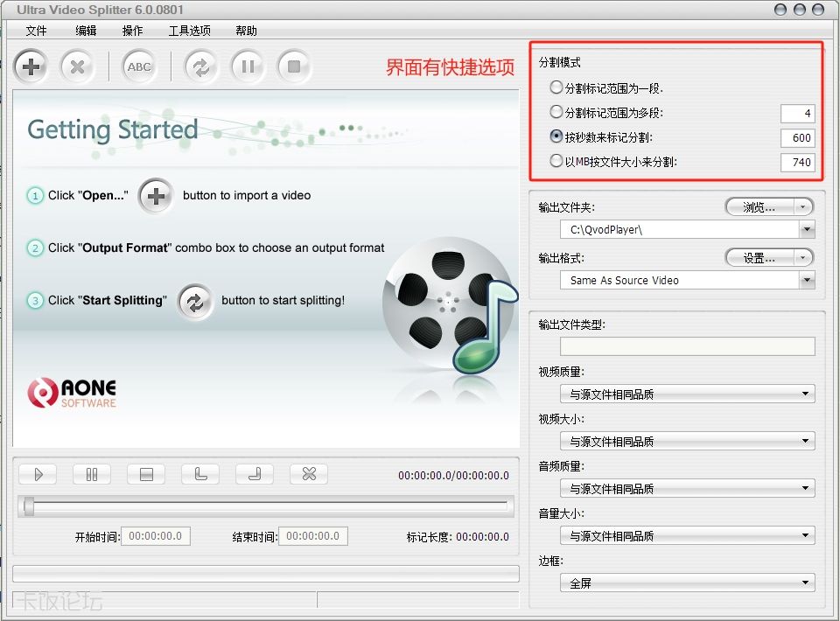
Task: Open the 文件 menu
Action: [x=37, y=31]
